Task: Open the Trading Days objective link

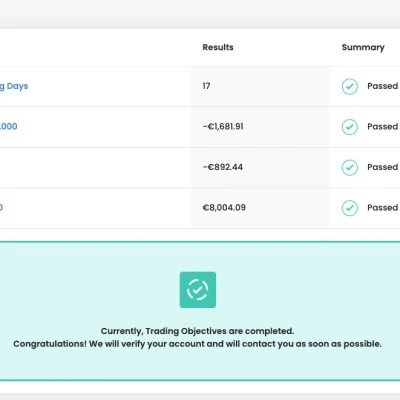Action: coord(14,86)
